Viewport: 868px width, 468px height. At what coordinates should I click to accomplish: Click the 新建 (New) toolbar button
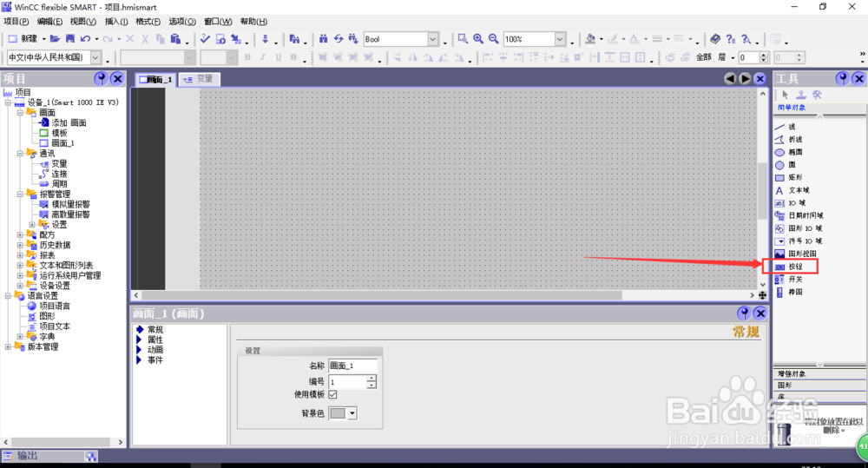tap(23, 39)
